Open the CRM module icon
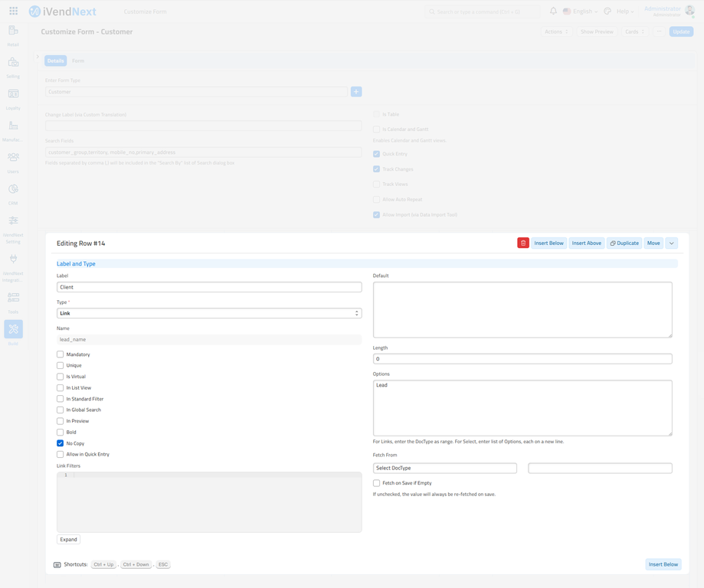Image resolution: width=704 pixels, height=588 pixels. [12, 190]
